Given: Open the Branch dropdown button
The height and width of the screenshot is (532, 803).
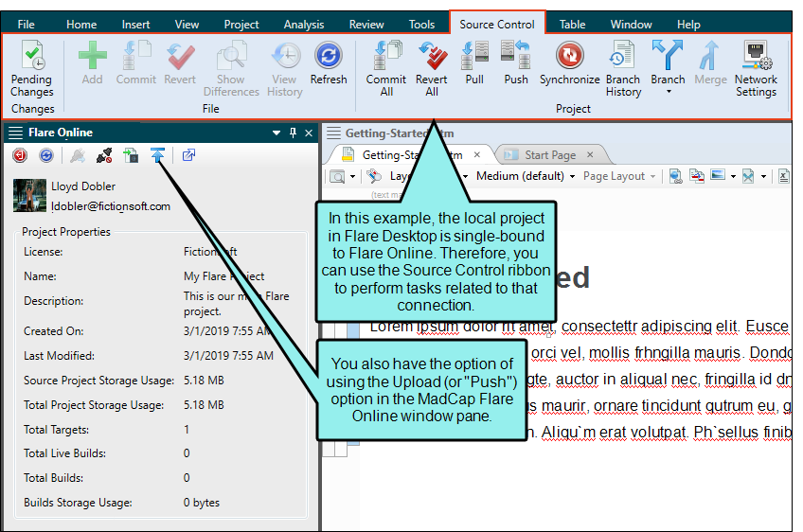Looking at the screenshot, I should (x=668, y=67).
